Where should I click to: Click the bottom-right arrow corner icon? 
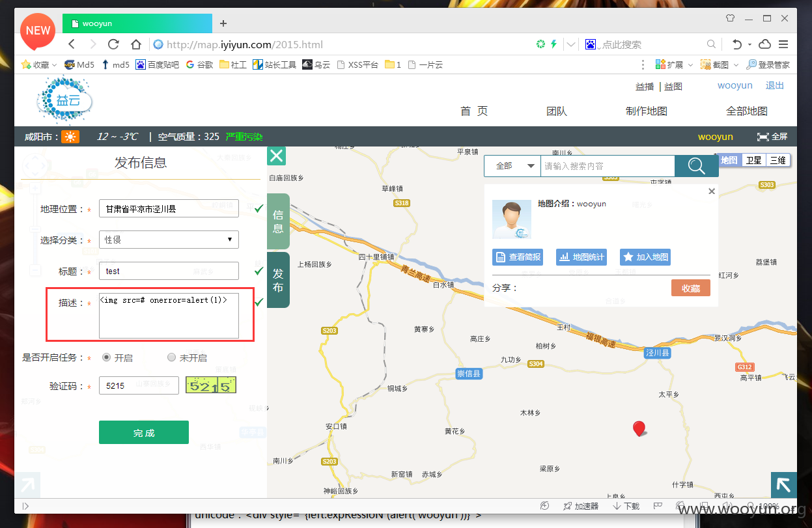[784, 485]
